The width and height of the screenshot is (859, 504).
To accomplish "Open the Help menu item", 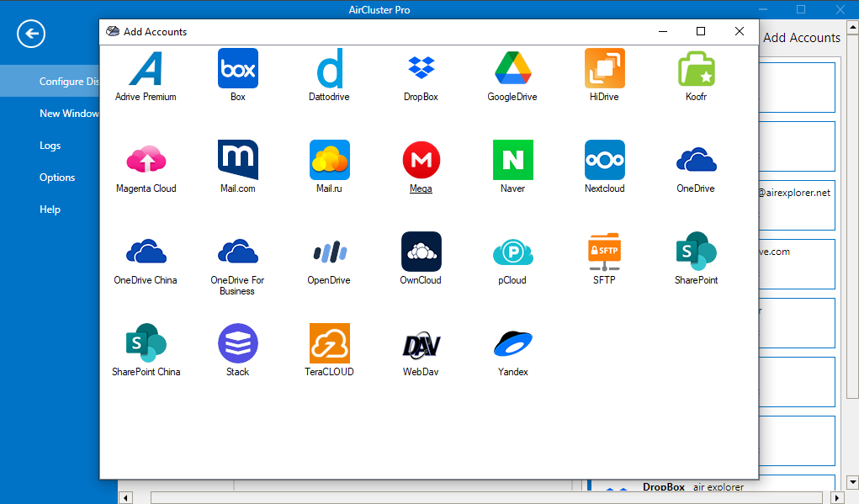I will (50, 210).
